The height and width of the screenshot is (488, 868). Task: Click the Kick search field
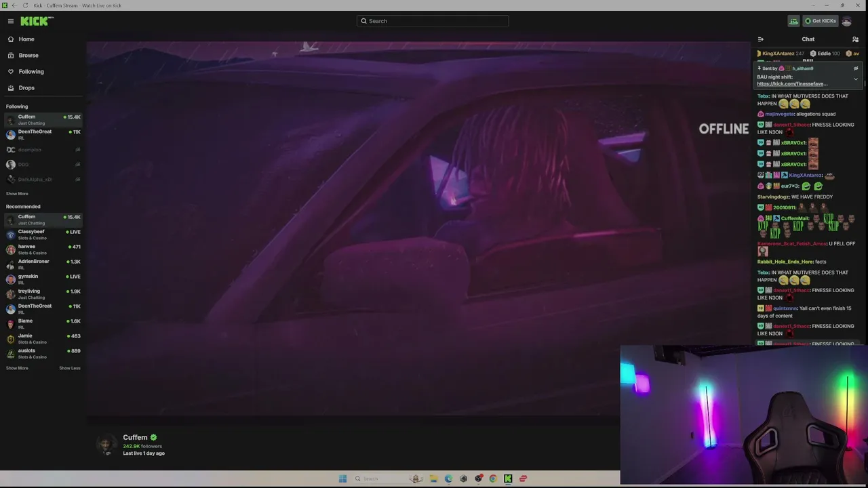point(433,21)
